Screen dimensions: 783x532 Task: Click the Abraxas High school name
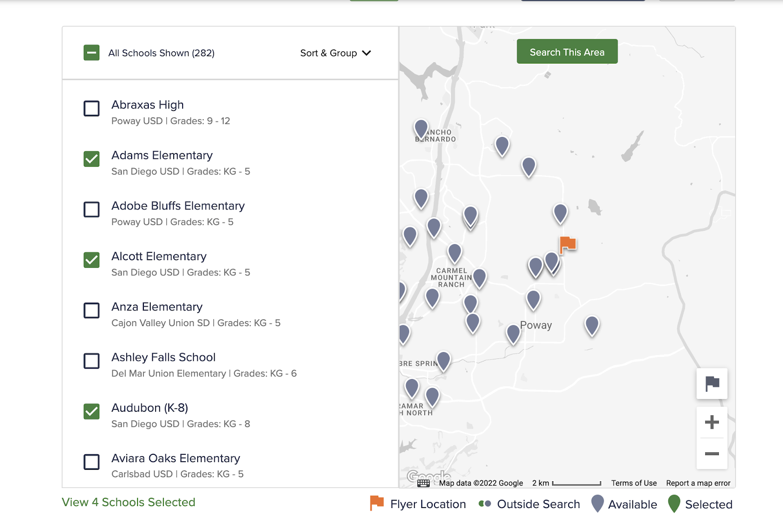coord(148,105)
